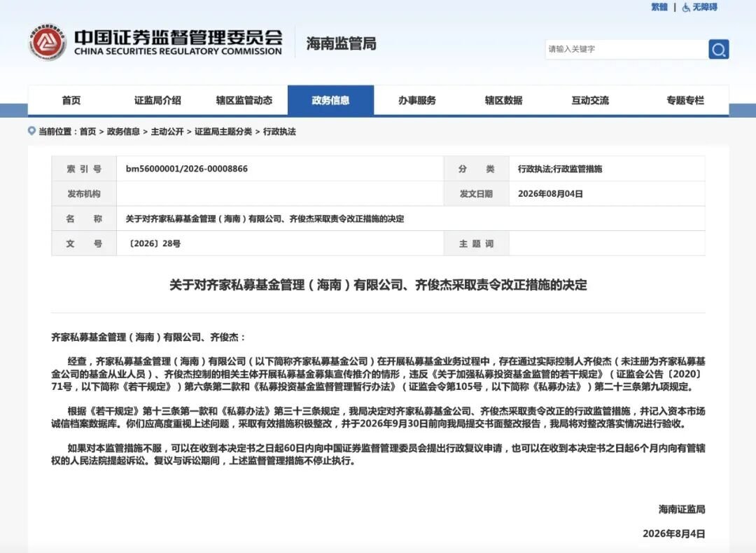
Task: Go to 主动公开 in breadcrumb
Action: 167,132
